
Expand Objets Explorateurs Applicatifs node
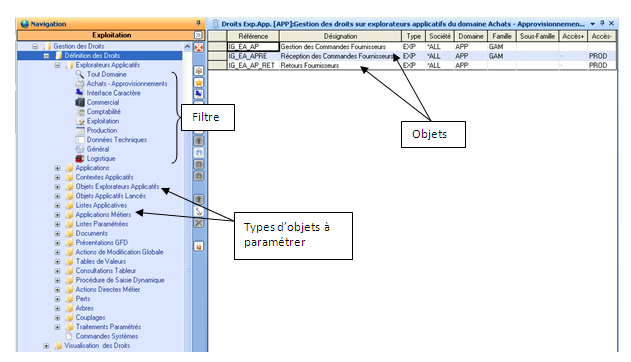[x=58, y=187]
